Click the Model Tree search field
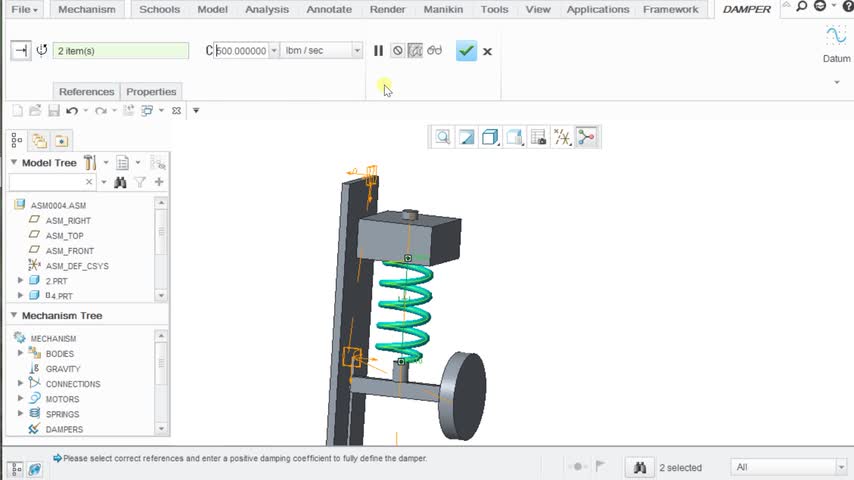854x480 pixels. [x=52, y=182]
